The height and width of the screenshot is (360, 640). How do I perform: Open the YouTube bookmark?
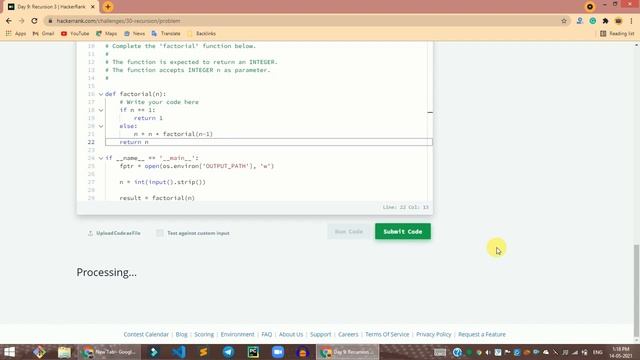coord(75,33)
